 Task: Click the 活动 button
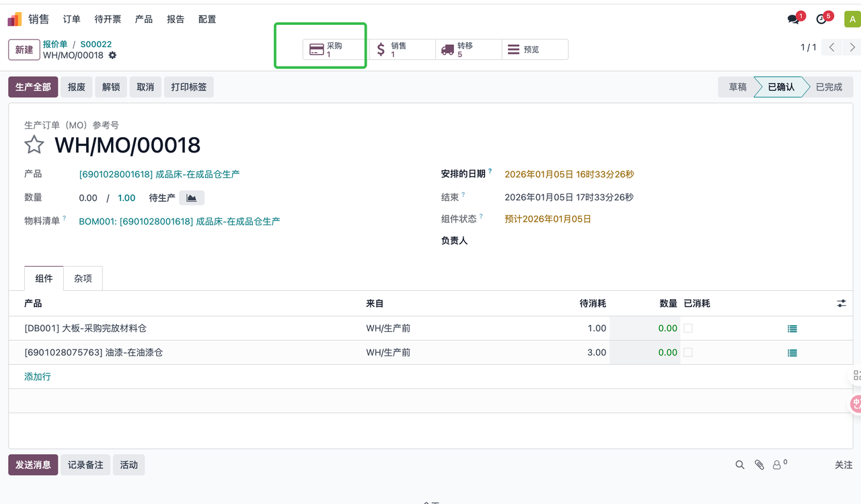point(129,465)
